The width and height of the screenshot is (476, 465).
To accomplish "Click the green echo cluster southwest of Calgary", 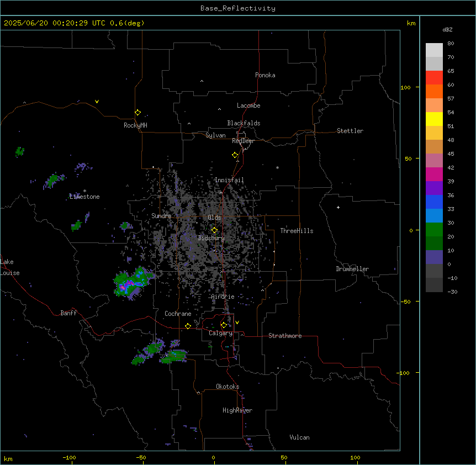I will [x=174, y=356].
